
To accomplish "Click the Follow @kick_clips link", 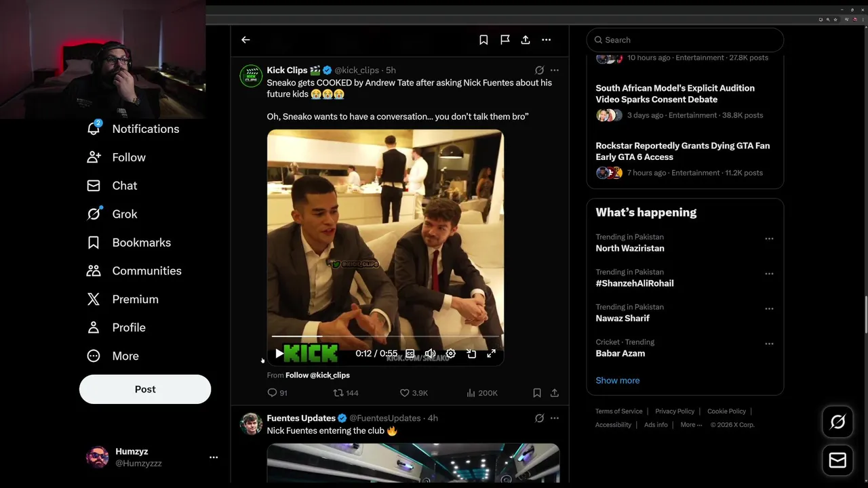I will (317, 375).
